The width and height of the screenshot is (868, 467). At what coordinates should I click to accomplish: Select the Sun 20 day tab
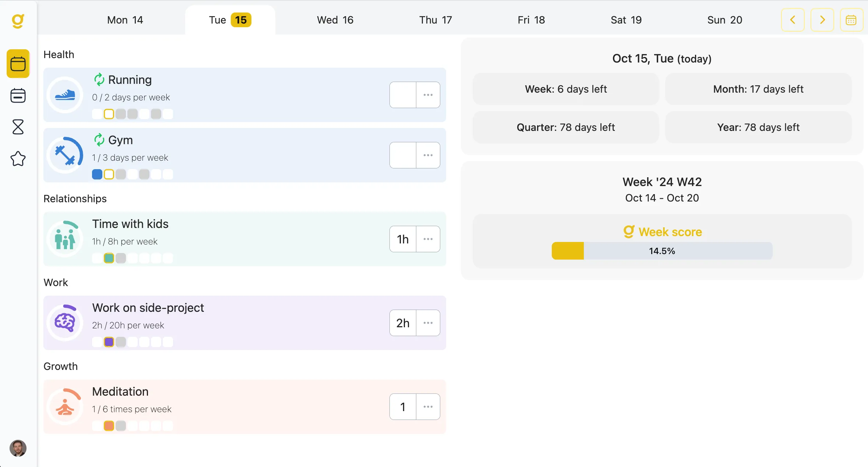pos(724,20)
